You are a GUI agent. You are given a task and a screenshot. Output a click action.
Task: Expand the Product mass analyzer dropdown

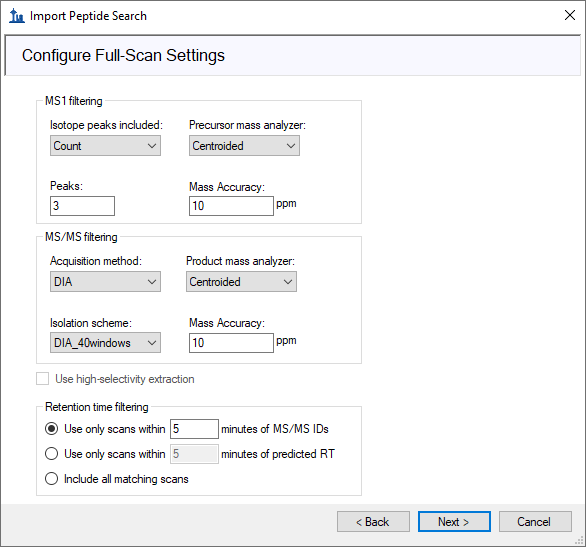[x=241, y=282]
